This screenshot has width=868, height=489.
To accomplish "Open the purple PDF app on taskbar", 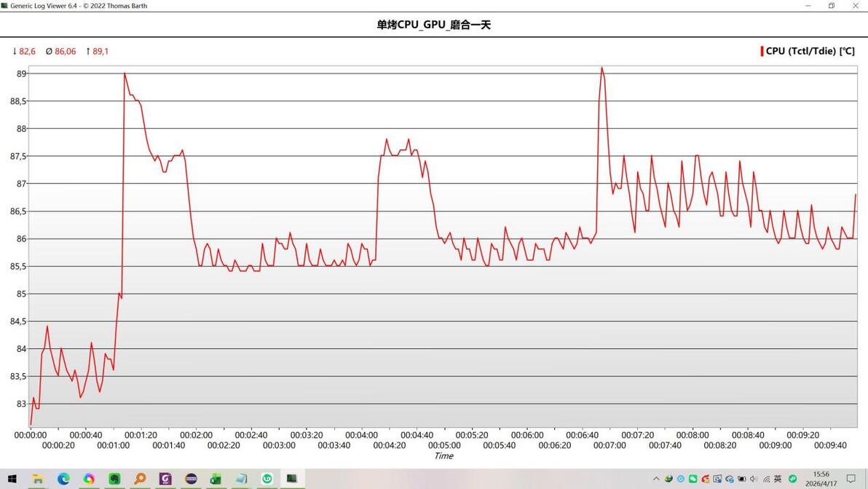I will 165,479.
